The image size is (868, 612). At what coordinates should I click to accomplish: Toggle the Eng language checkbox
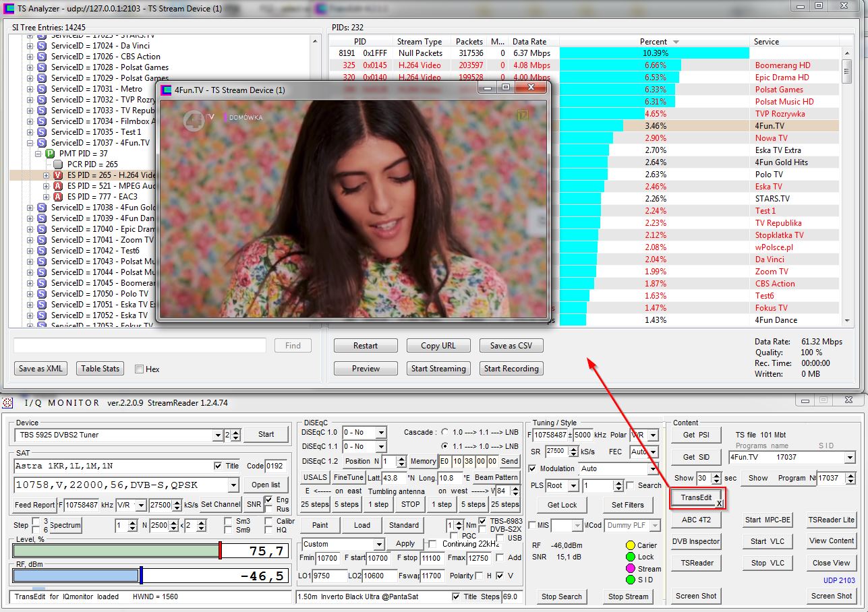[x=269, y=499]
